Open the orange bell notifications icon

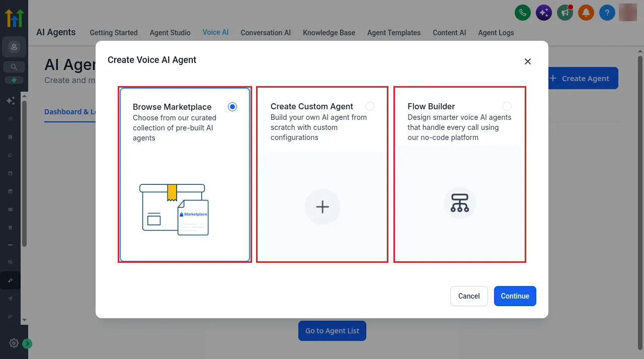(x=586, y=13)
